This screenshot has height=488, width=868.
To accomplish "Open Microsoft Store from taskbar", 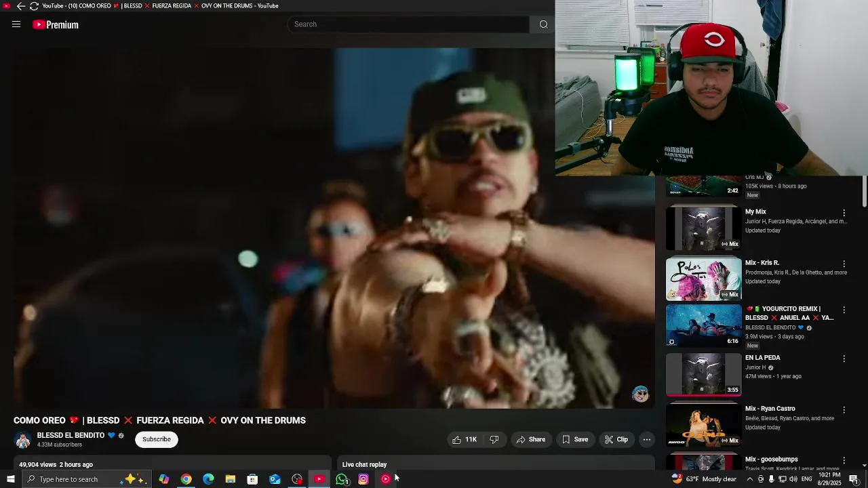I will click(x=252, y=479).
